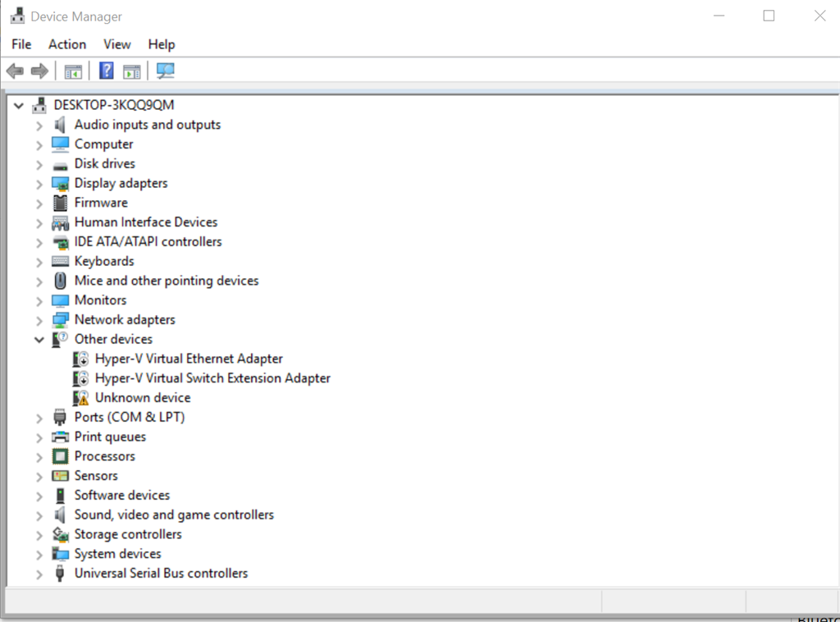The image size is (840, 622).
Task: Select the Keyboards category label
Action: (104, 262)
